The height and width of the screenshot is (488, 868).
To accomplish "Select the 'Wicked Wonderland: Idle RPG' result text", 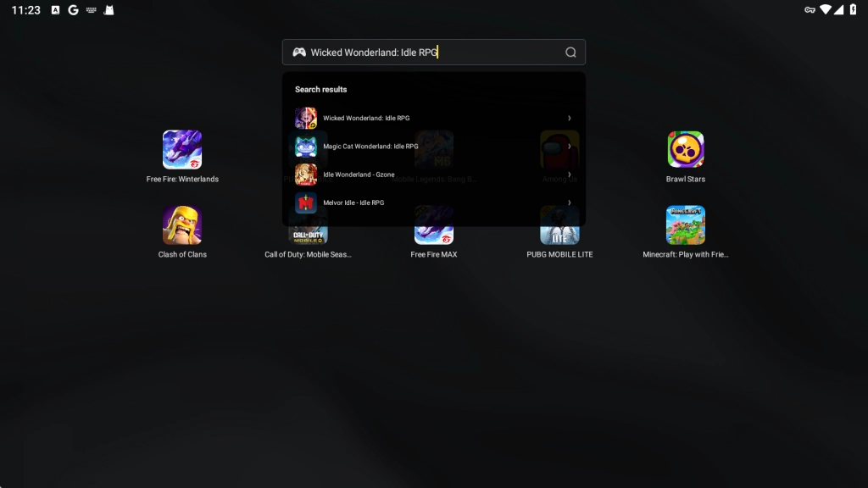I will pos(366,119).
